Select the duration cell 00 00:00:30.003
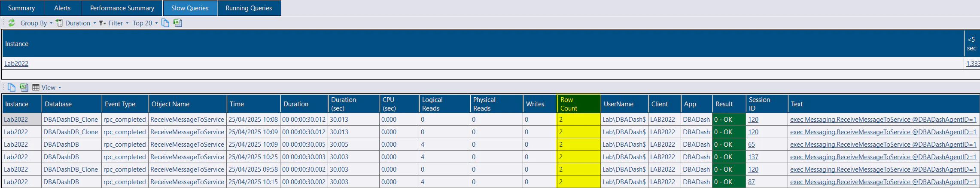The image size is (980, 188). pos(304,157)
